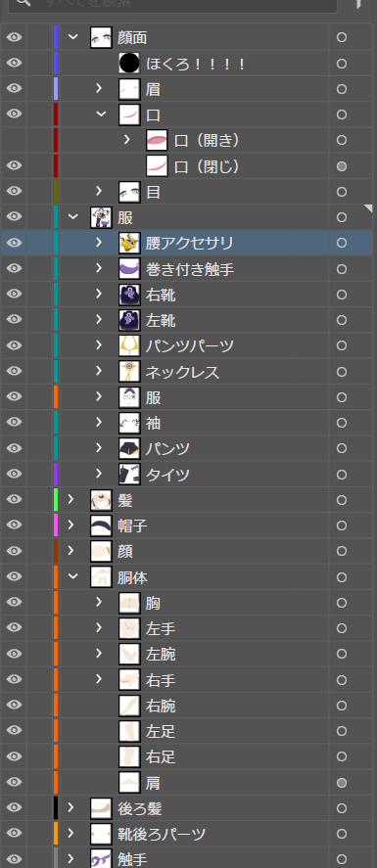Select the 肩 sublayer row
Screen dimensions: 377x868
187,782
